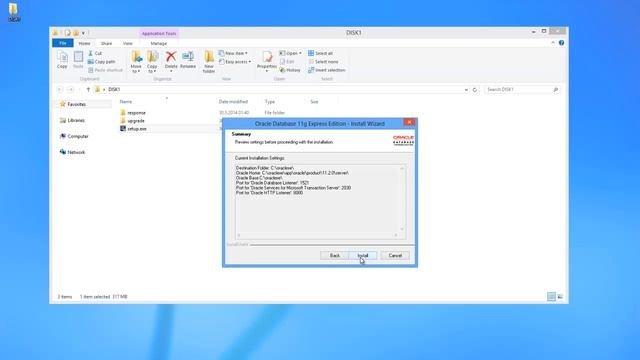Cancel the Oracle Install Wizard
Screen dimensions: 640x360
pos(395,256)
